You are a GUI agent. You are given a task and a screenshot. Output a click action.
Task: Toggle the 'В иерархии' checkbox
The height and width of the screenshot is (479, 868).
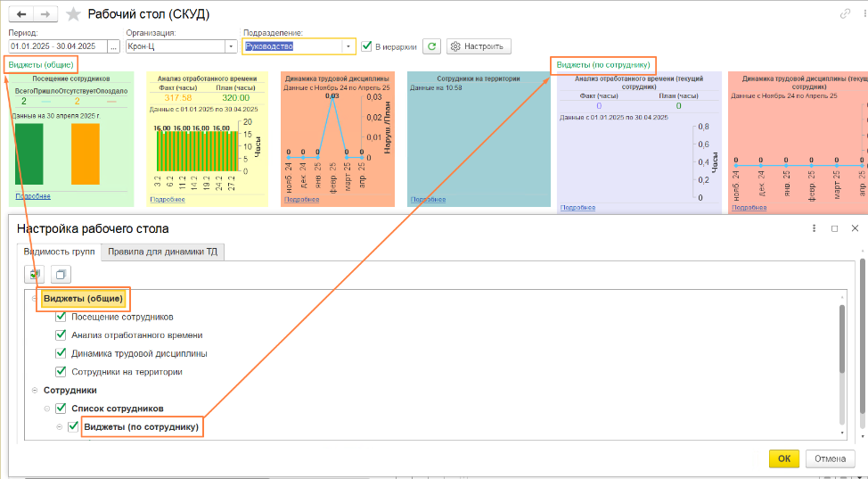pyautogui.click(x=367, y=46)
